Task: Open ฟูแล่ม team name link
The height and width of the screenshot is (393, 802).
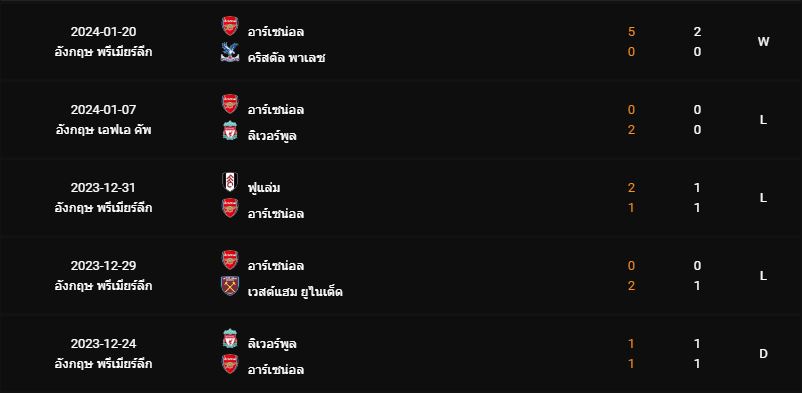Action: tap(263, 188)
